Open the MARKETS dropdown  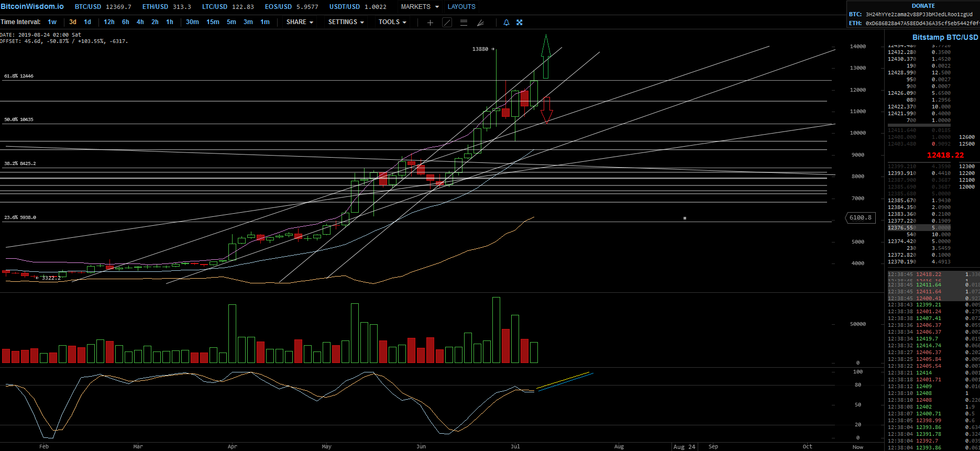point(419,7)
